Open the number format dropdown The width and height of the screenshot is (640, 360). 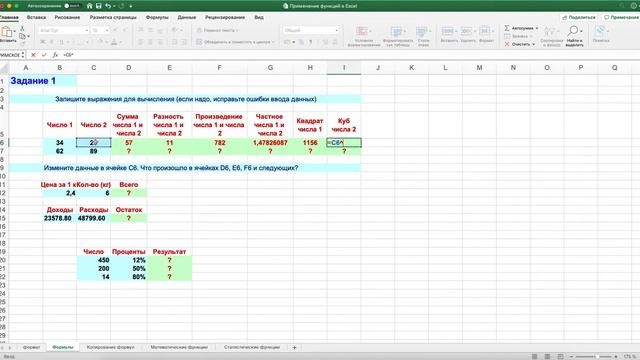336,30
